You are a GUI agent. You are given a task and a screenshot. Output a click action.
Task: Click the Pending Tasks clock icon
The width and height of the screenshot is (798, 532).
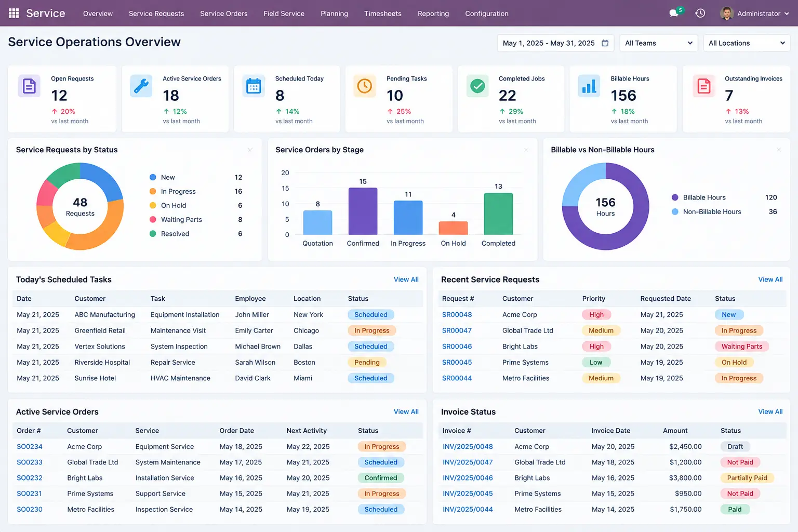365,86
